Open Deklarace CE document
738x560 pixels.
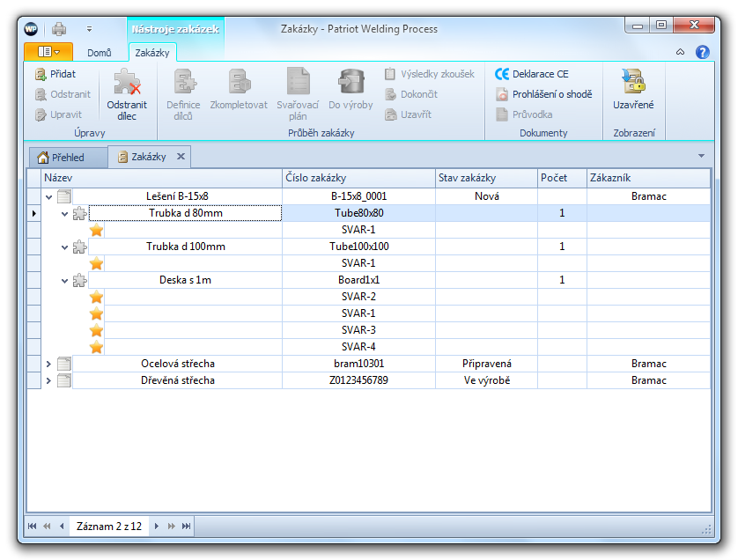click(532, 74)
